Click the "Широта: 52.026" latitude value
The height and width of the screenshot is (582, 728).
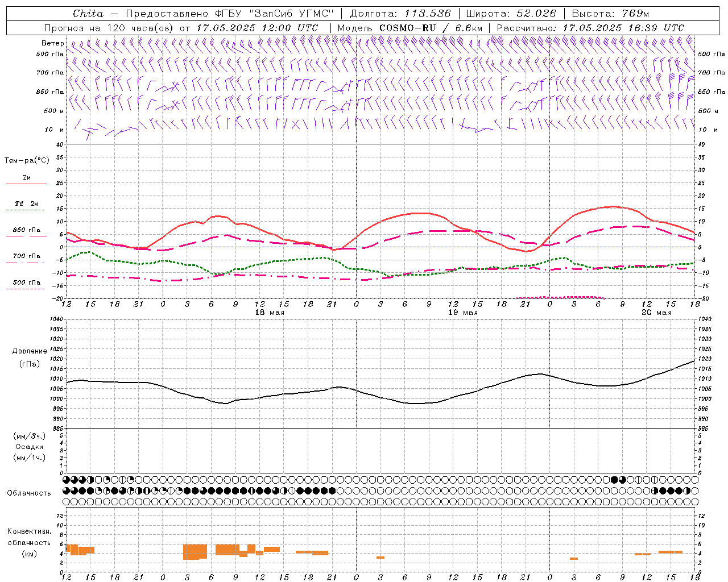[x=511, y=14]
